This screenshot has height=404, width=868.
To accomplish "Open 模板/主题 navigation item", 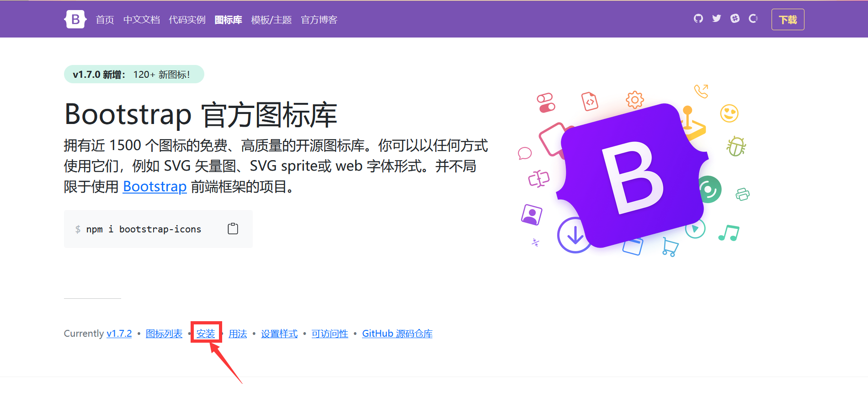I will [x=271, y=20].
